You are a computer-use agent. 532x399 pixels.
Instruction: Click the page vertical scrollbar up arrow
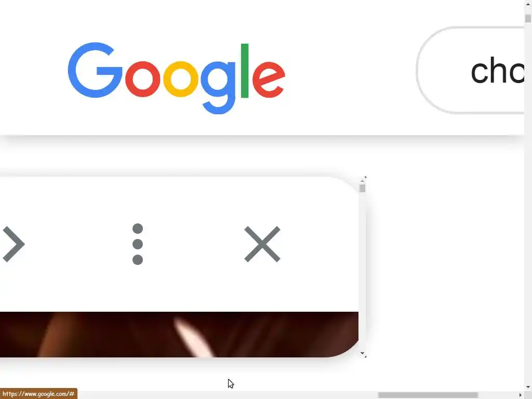click(528, 4)
